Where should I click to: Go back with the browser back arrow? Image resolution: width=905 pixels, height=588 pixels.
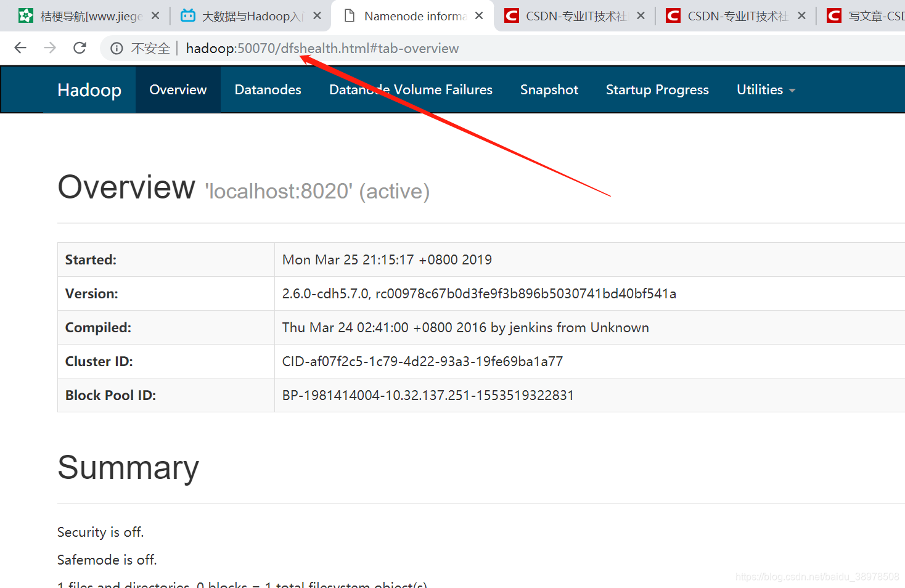pos(20,48)
